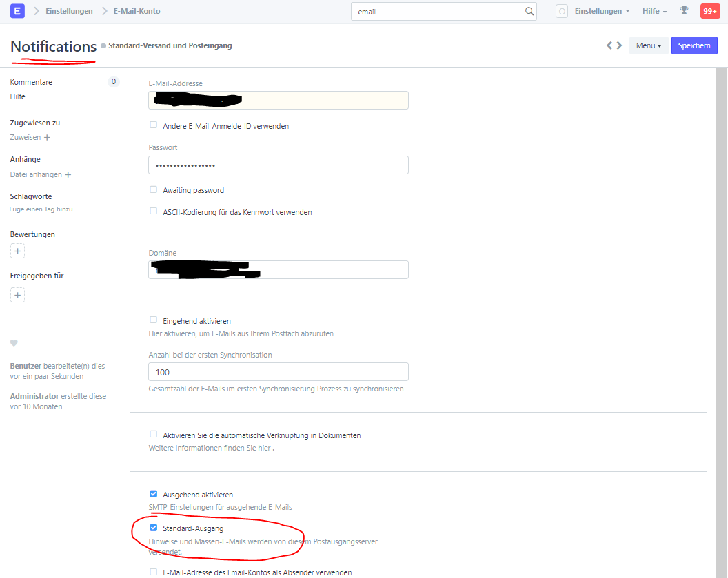Image resolution: width=728 pixels, height=578 pixels.
Task: Click the Passwort input field
Action: [279, 165]
